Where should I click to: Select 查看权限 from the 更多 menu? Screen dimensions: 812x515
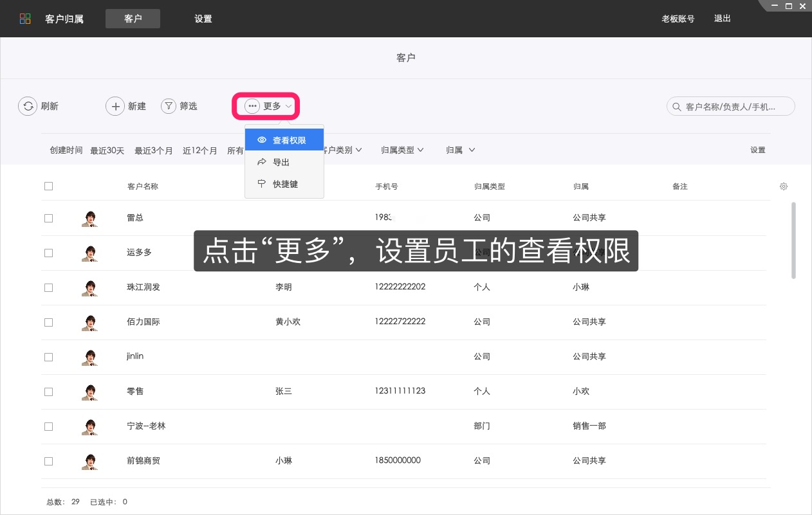point(290,140)
